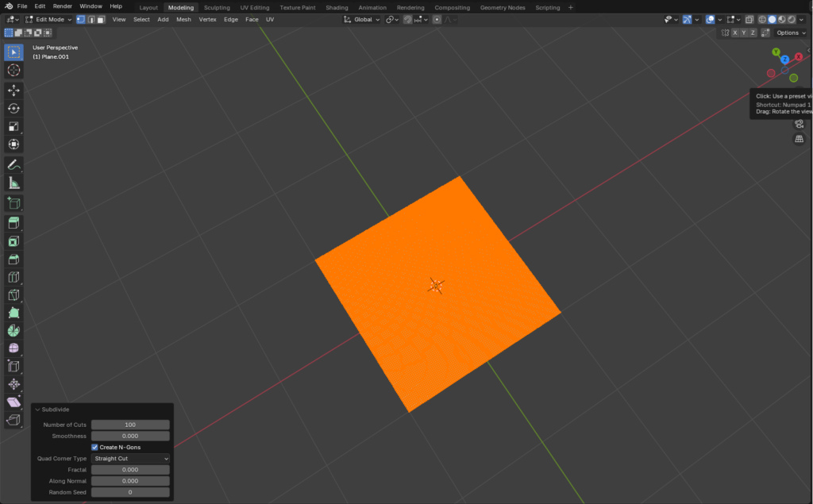Toggle Y mirror axis
This screenshot has width=813, height=504.
pyautogui.click(x=743, y=33)
